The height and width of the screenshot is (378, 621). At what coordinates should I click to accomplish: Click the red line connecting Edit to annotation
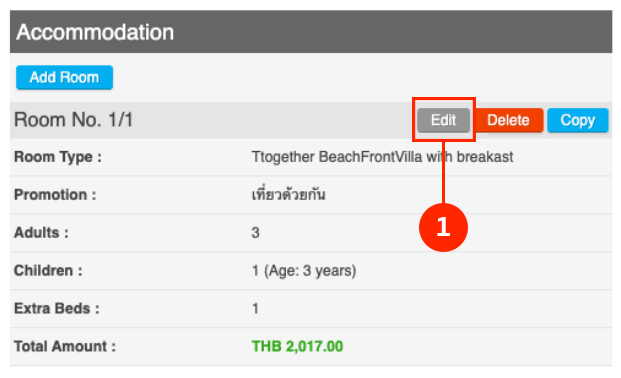pos(444,172)
